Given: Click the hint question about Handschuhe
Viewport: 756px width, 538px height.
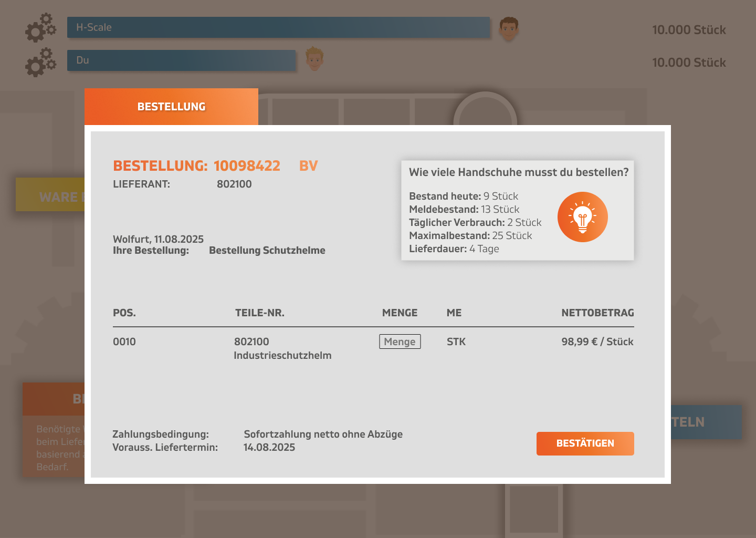Looking at the screenshot, I should [518, 172].
